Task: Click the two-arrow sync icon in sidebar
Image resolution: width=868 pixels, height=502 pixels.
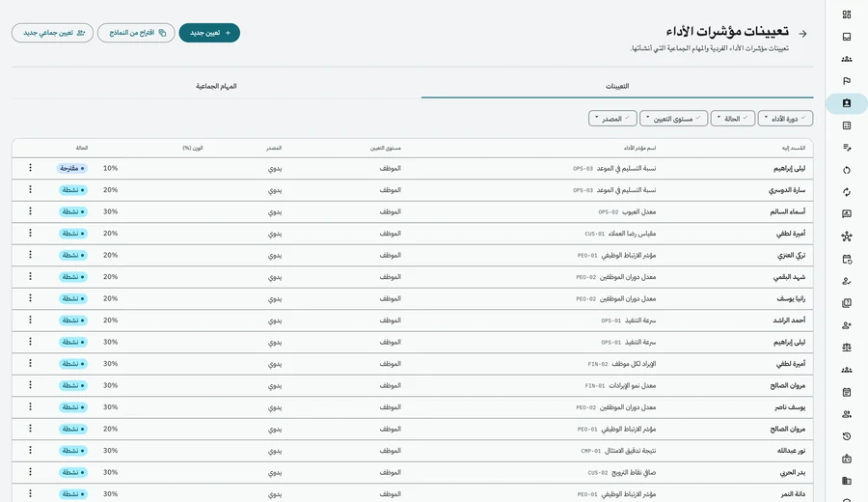Action: pyautogui.click(x=847, y=192)
